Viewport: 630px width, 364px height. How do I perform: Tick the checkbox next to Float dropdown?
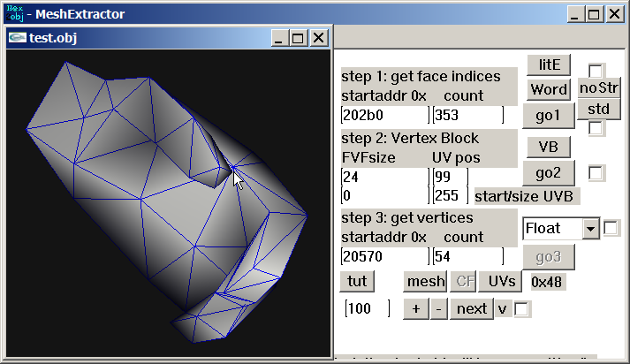611,229
